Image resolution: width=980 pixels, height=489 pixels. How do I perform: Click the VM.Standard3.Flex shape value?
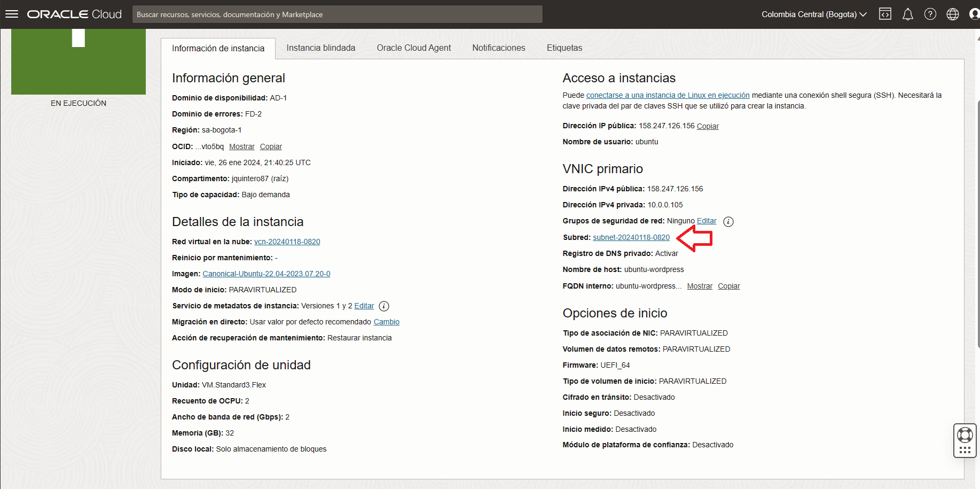coord(233,385)
